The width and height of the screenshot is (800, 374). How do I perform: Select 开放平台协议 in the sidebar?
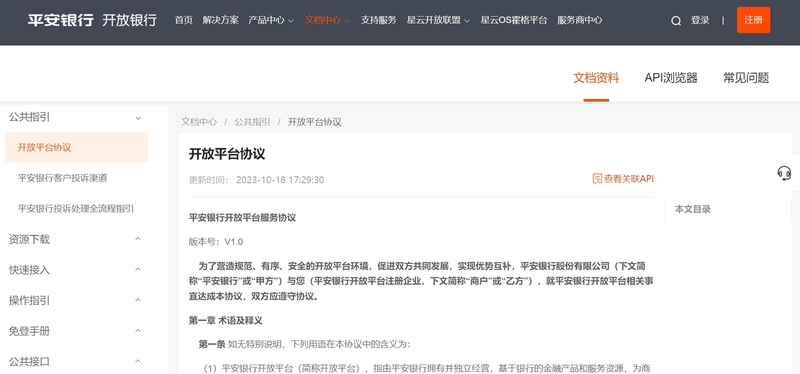tap(77, 147)
